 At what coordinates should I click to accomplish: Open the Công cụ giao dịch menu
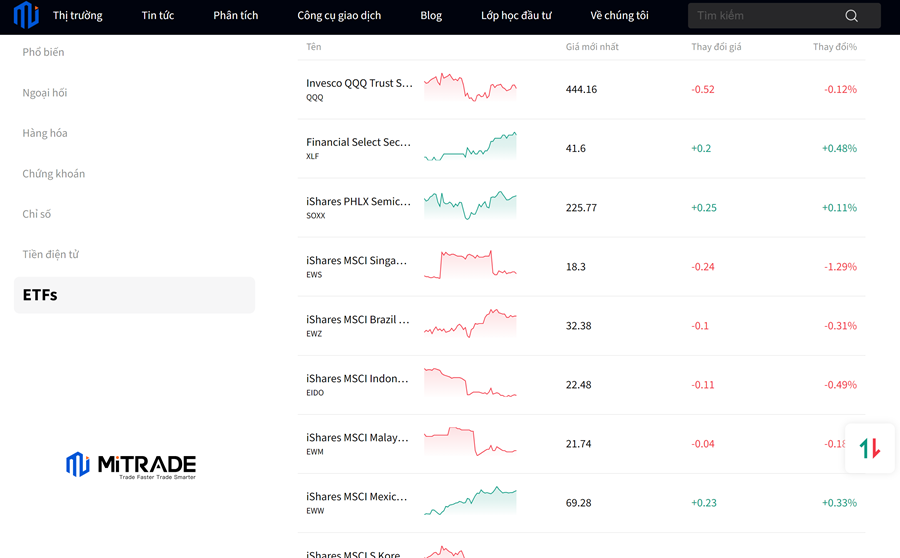pos(339,16)
